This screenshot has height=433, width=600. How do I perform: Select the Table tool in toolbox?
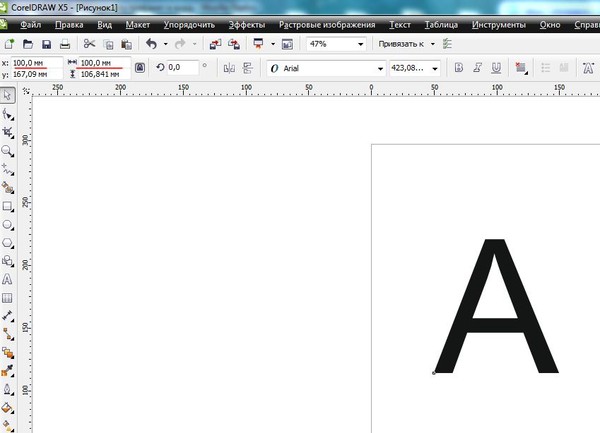[7, 298]
